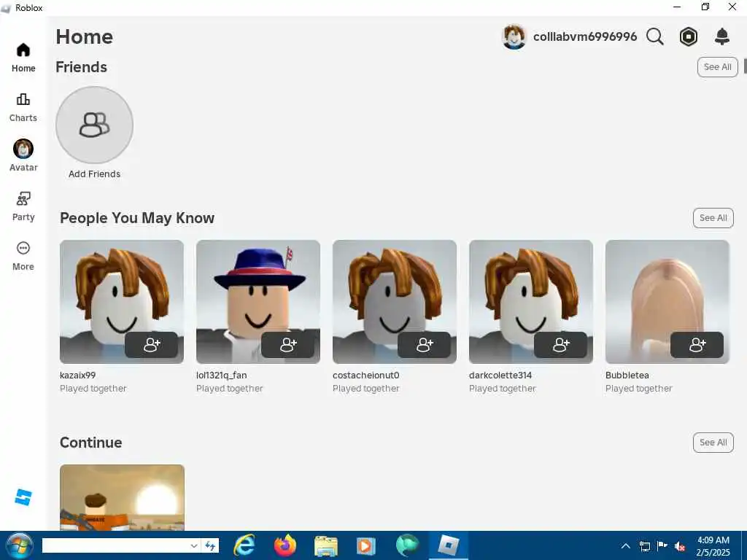Send friend request to lol1321q_fan
The image size is (747, 560).
tap(287, 345)
